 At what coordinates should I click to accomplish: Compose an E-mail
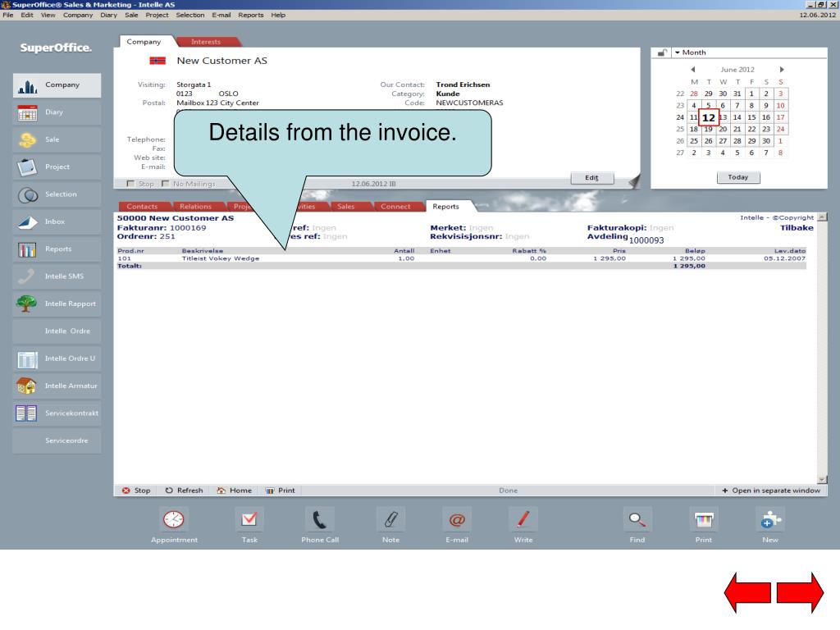pos(457,519)
